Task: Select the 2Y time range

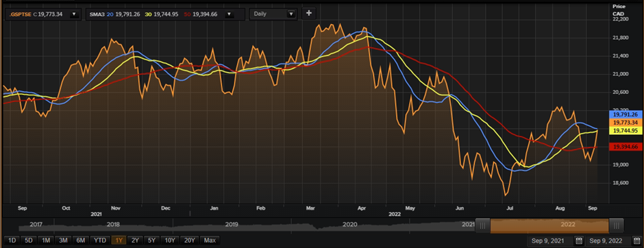Action: 135,240
